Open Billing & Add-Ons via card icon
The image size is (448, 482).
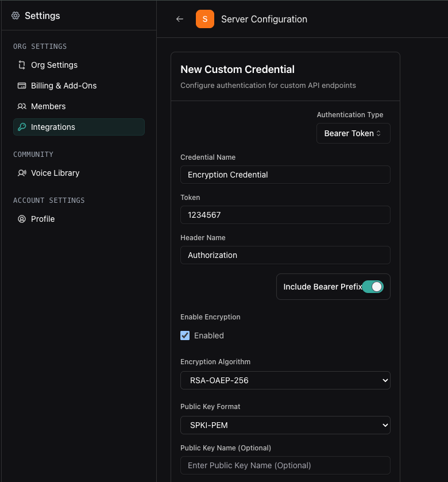click(x=21, y=86)
